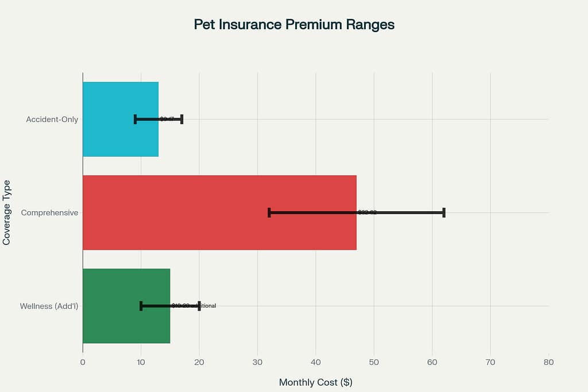Select the 10 tick label on the x-axis
Screen dimensions: 588x392
pyautogui.click(x=141, y=362)
